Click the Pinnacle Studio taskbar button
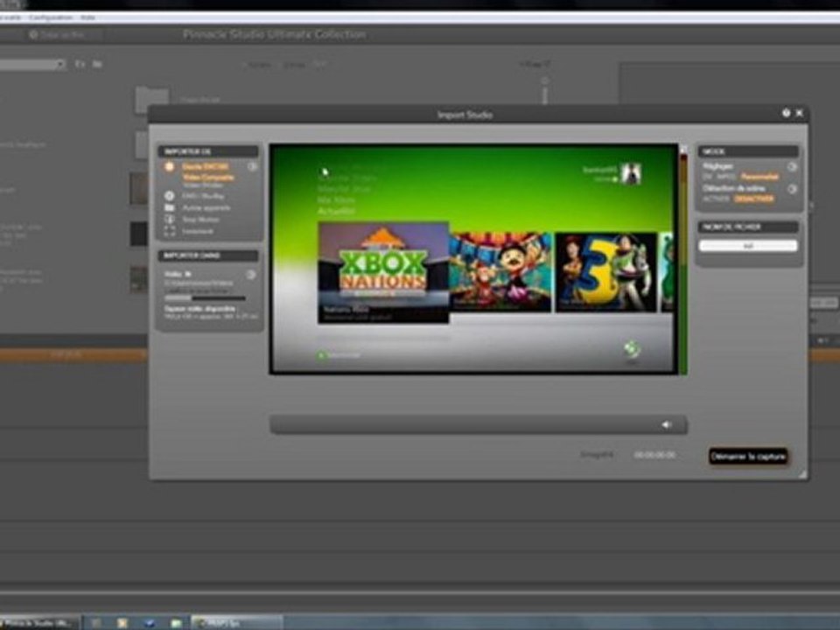This screenshot has width=840, height=630. click(x=40, y=623)
